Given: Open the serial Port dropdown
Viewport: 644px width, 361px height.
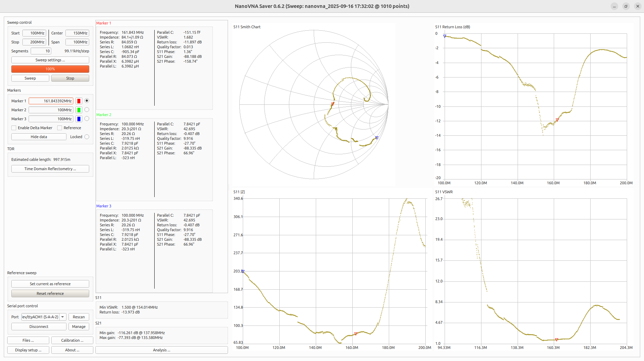Looking at the screenshot, I should [x=62, y=317].
